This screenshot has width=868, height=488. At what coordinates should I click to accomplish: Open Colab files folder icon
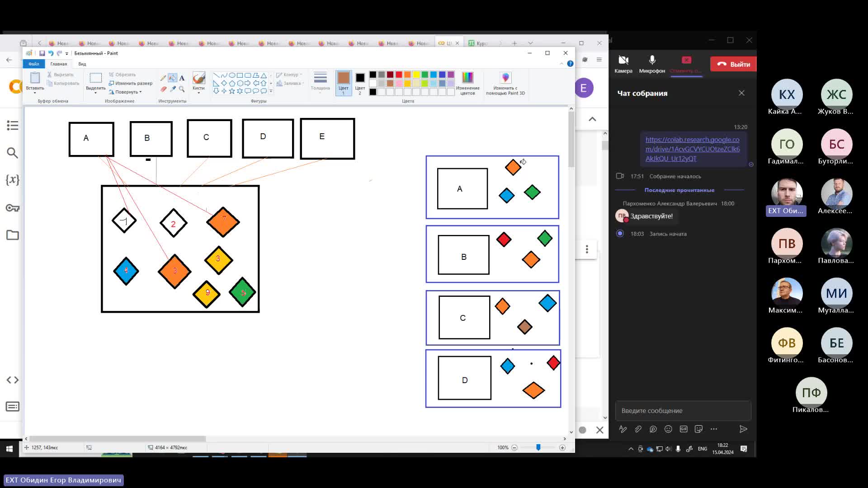(x=13, y=235)
